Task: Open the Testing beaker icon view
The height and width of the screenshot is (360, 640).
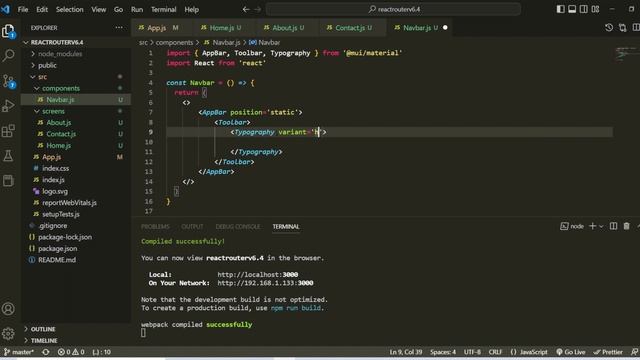Action: tap(8, 156)
